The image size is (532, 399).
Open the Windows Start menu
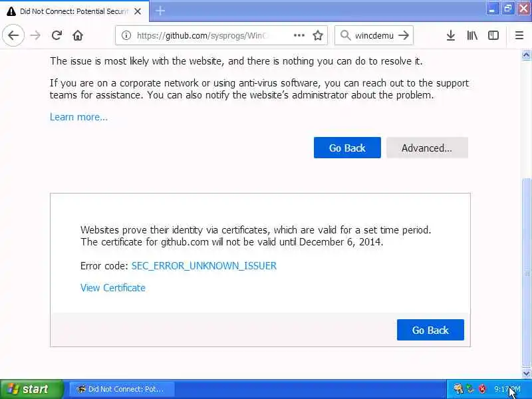(x=32, y=389)
